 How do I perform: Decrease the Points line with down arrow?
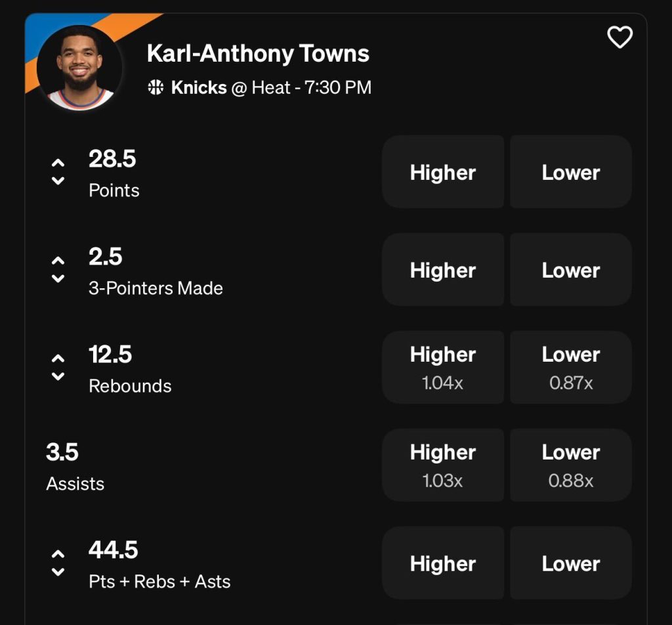[58, 181]
